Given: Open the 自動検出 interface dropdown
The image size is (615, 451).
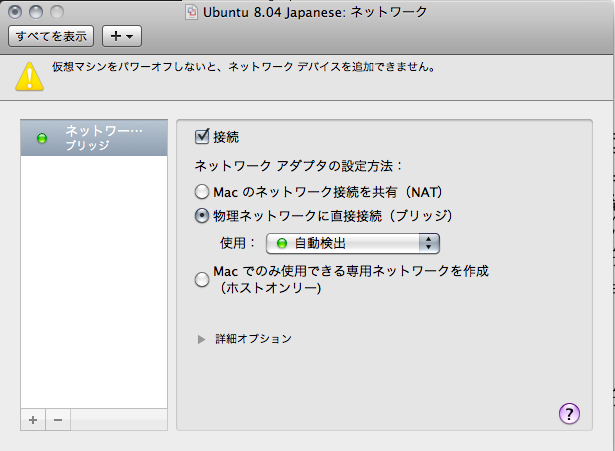Looking at the screenshot, I should point(353,243).
